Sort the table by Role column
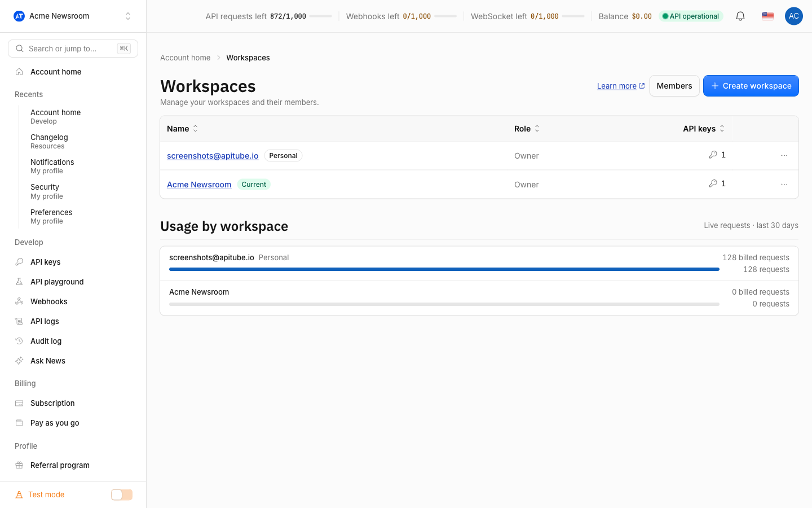812x508 pixels. [x=527, y=129]
